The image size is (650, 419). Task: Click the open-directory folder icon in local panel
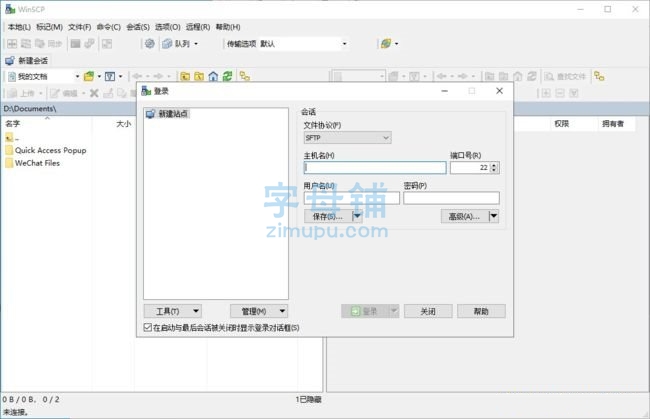click(89, 76)
